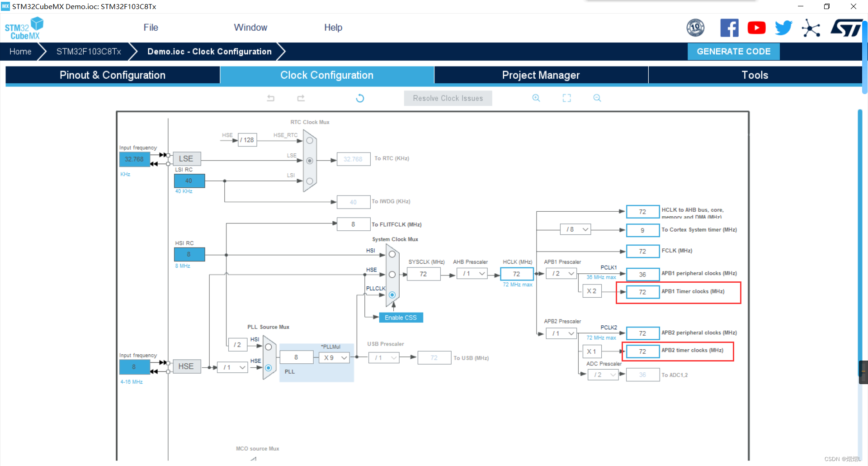
Task: Open the ADC Prescaler /2 dropdown
Action: pos(603,375)
